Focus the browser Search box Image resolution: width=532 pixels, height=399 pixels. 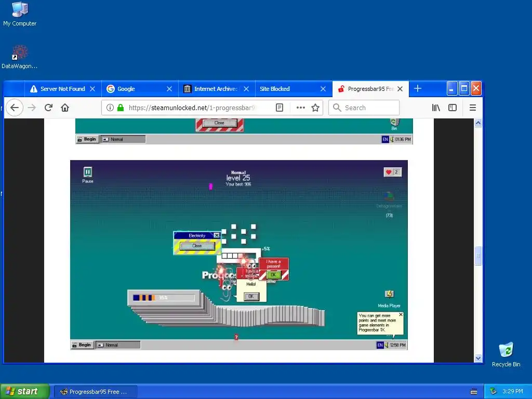coord(364,108)
